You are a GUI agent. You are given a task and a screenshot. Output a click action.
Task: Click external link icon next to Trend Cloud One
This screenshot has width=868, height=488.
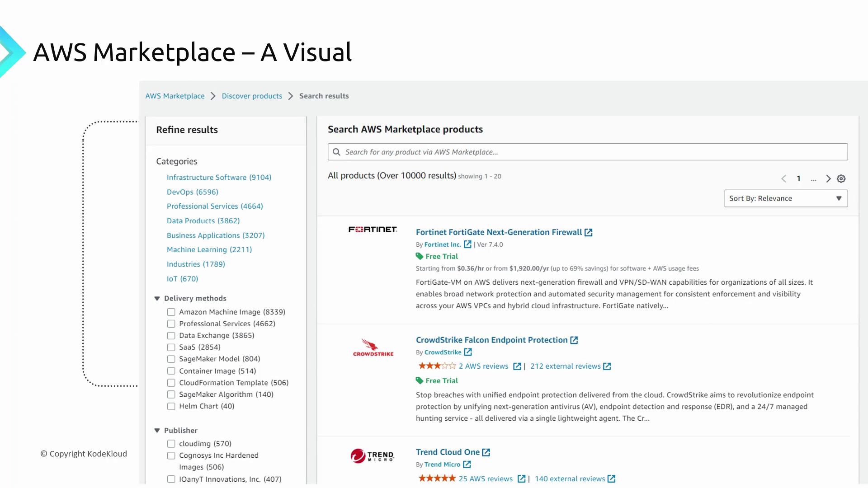coord(486,452)
